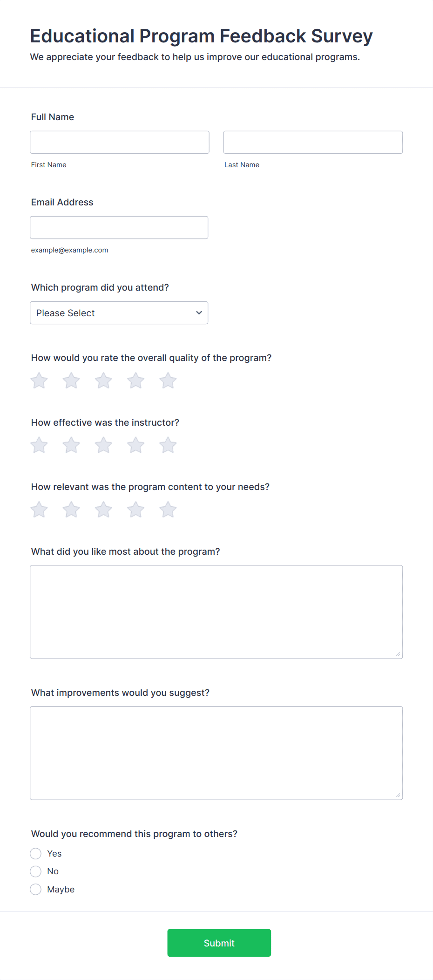Click into the Last Name field

click(x=313, y=142)
